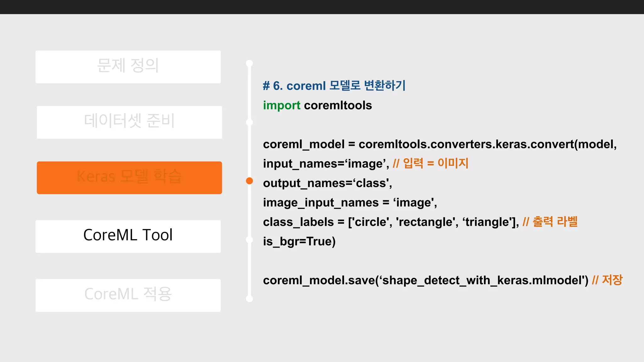Click the 'class_labels = [...]' code
644x362 pixels.
(x=391, y=222)
